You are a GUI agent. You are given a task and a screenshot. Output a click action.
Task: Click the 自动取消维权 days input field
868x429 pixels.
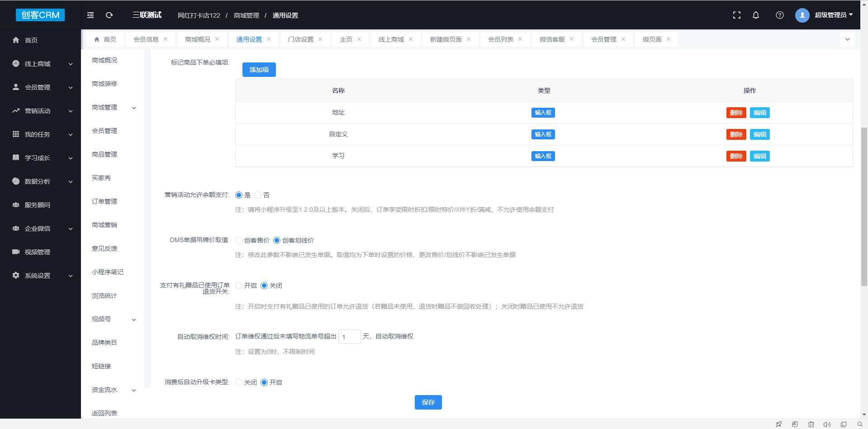[x=349, y=337]
